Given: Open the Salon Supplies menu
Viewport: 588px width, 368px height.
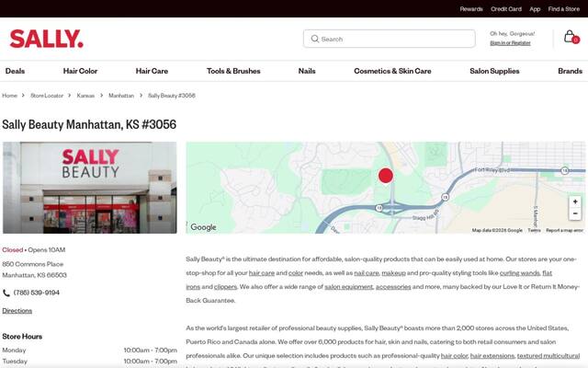Looking at the screenshot, I should click(x=494, y=71).
